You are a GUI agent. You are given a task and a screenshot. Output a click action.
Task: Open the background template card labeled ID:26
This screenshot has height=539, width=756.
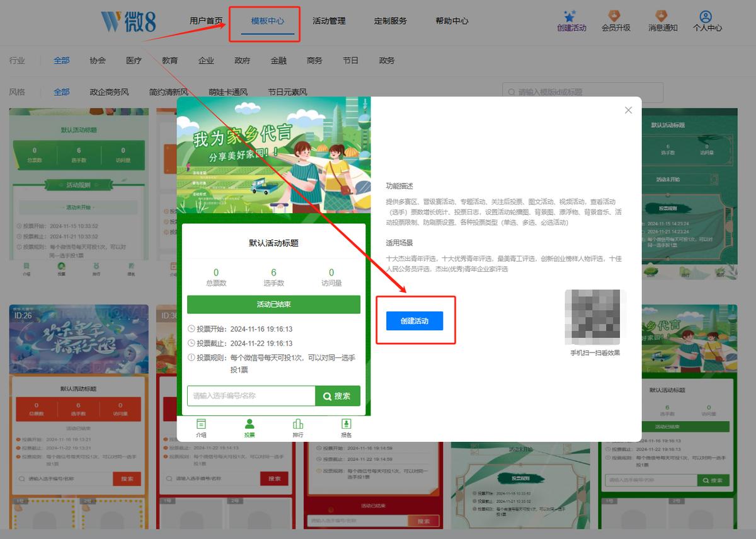click(79, 417)
